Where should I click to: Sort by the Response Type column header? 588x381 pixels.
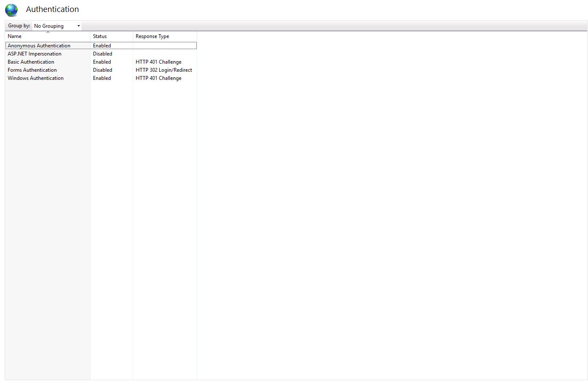click(165, 36)
